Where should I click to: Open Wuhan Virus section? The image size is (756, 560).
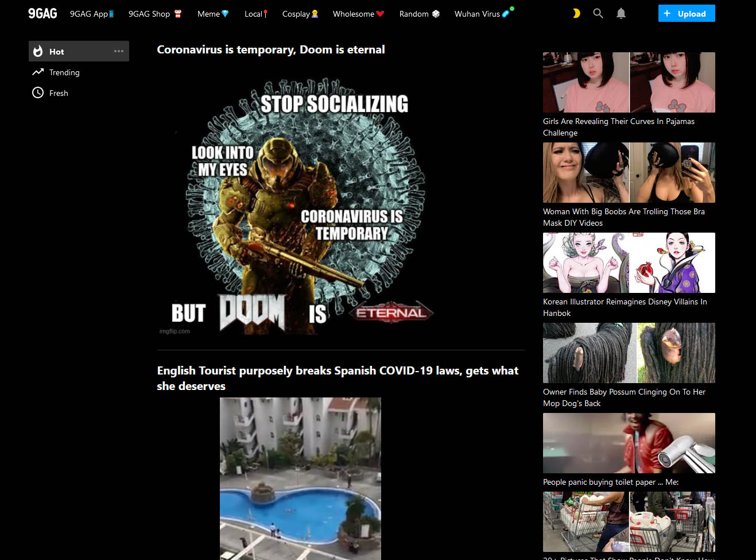[483, 14]
